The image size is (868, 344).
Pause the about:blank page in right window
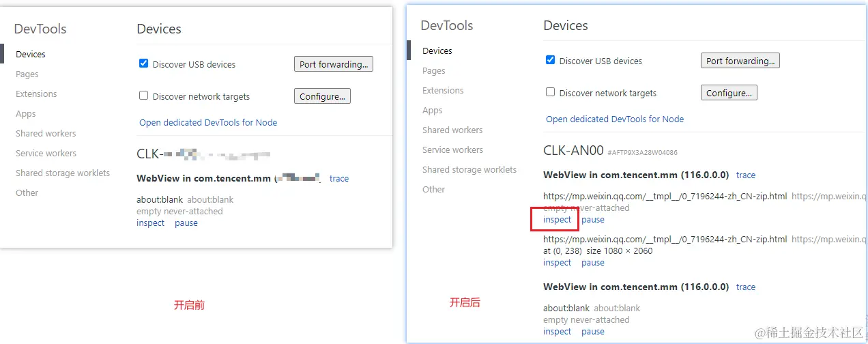click(593, 331)
